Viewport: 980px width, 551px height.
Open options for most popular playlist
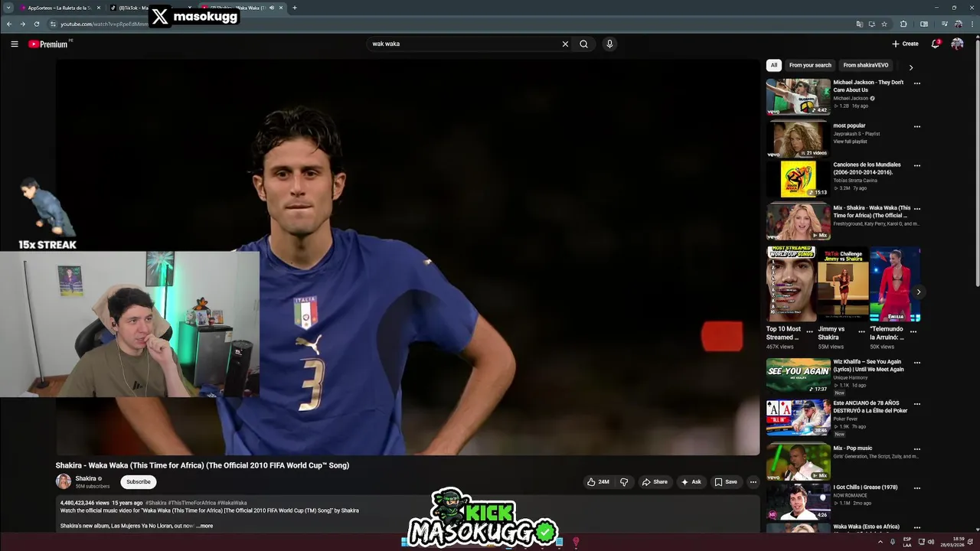pyautogui.click(x=917, y=126)
